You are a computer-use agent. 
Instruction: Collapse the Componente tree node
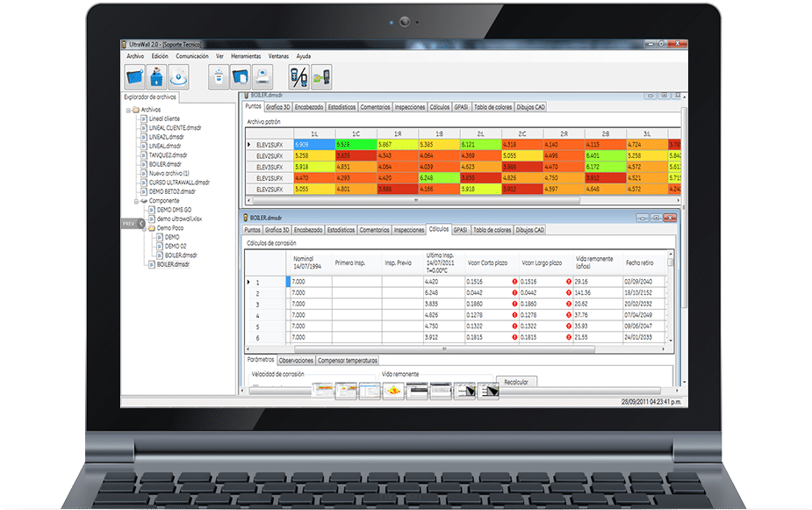click(137, 200)
